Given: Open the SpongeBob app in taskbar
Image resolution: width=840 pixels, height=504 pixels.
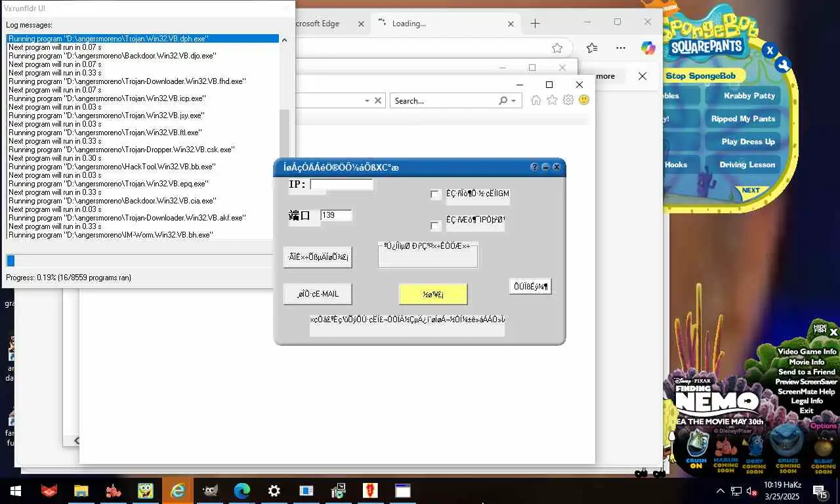Looking at the screenshot, I should [x=145, y=490].
